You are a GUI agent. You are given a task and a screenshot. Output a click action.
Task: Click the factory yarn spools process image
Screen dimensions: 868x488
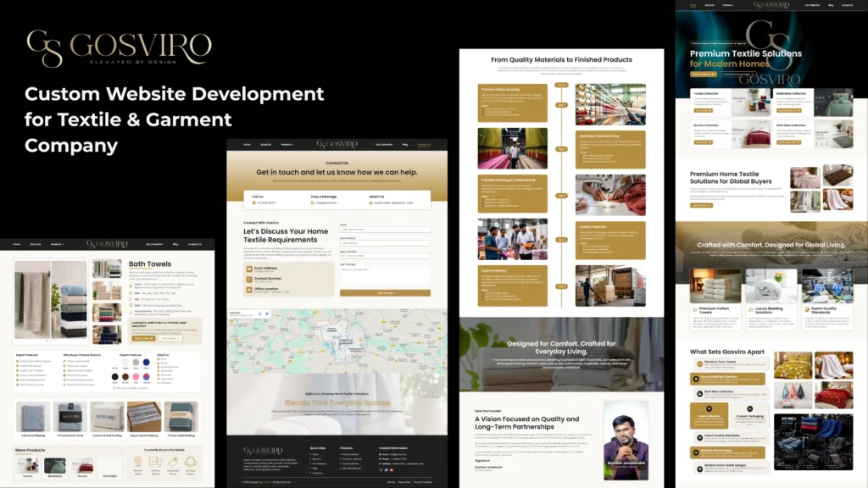(x=610, y=104)
